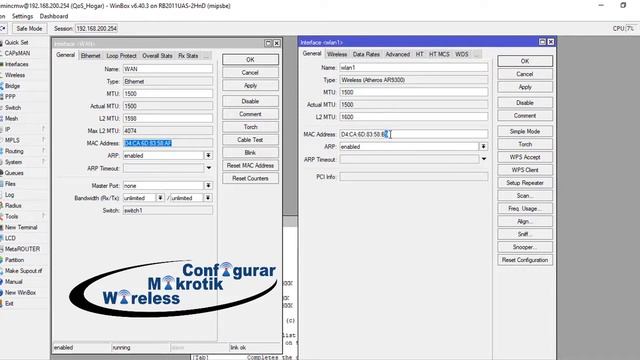
Task: Expand ARP Timeout in wlan1 window
Action: click(x=484, y=159)
